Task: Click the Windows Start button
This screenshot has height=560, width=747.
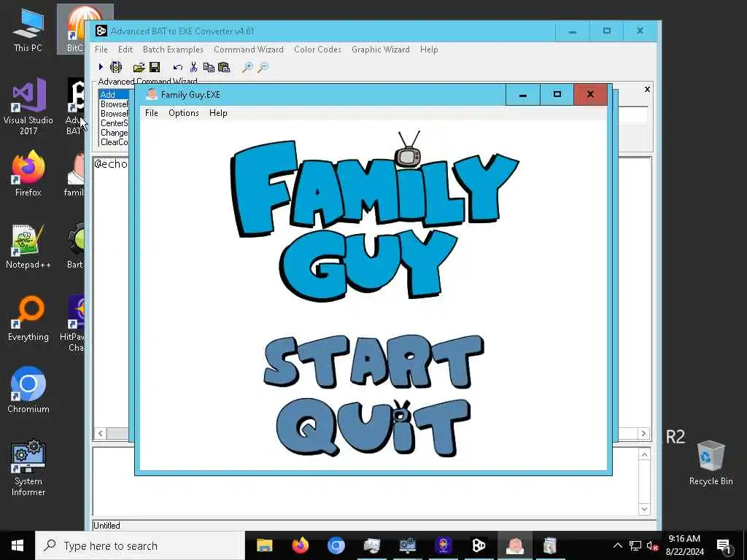Action: click(18, 545)
